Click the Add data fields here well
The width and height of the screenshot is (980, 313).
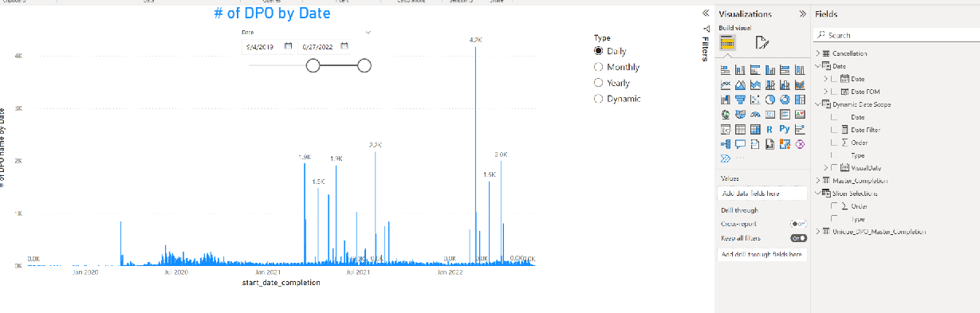coord(762,194)
